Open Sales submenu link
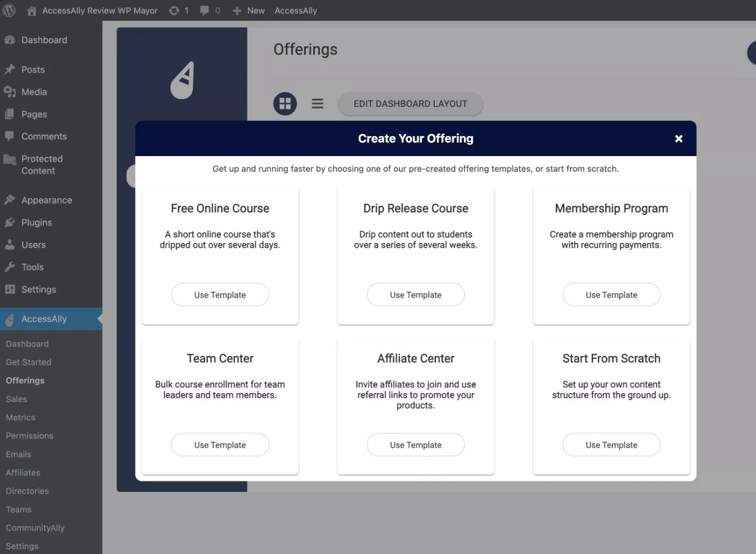The height and width of the screenshot is (554, 756). pyautogui.click(x=16, y=399)
